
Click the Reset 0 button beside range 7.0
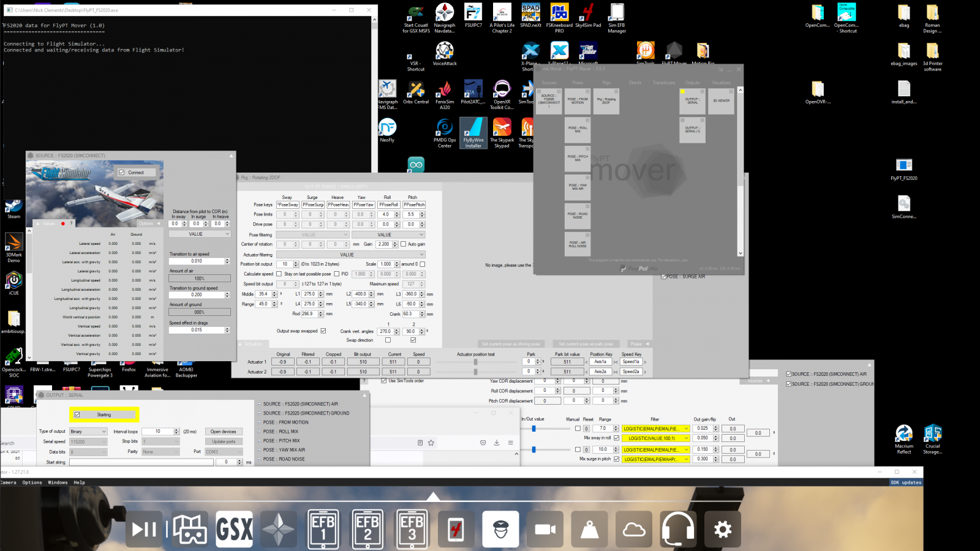[586, 429]
